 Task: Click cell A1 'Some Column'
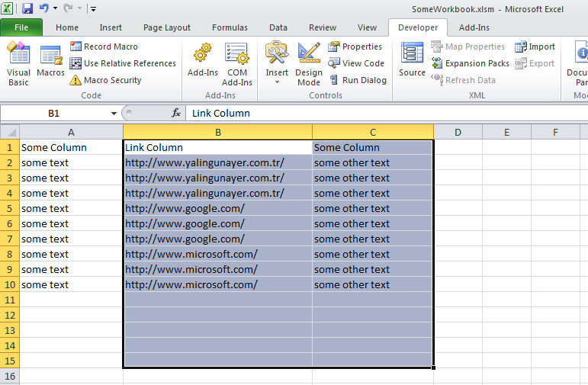coord(71,147)
